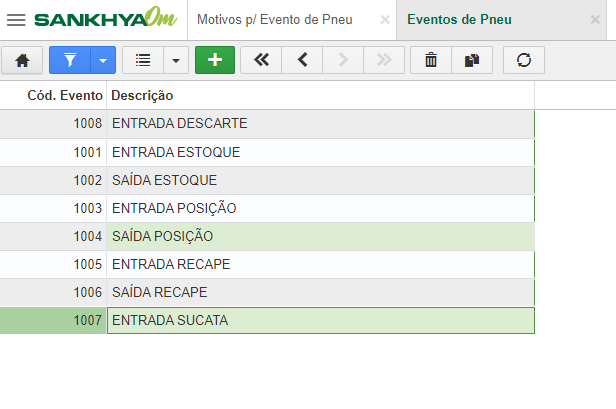Go to home screen icon
Viewport: 616px width, 409px height.
[x=22, y=60]
